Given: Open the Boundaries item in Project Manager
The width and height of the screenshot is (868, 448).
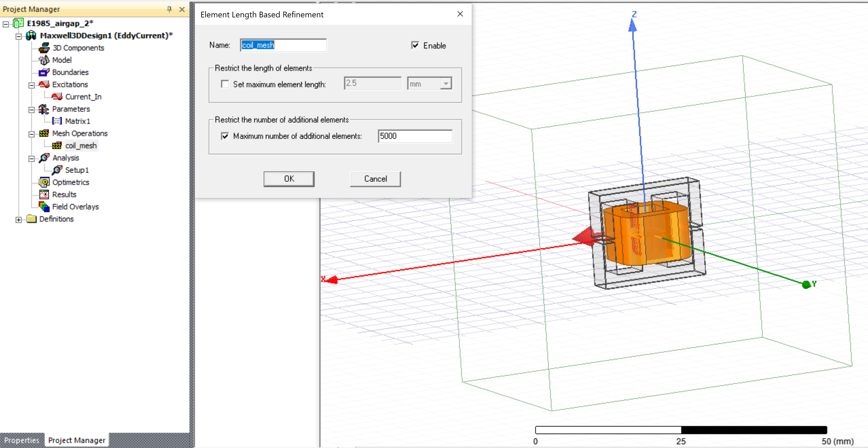Looking at the screenshot, I should (x=71, y=72).
